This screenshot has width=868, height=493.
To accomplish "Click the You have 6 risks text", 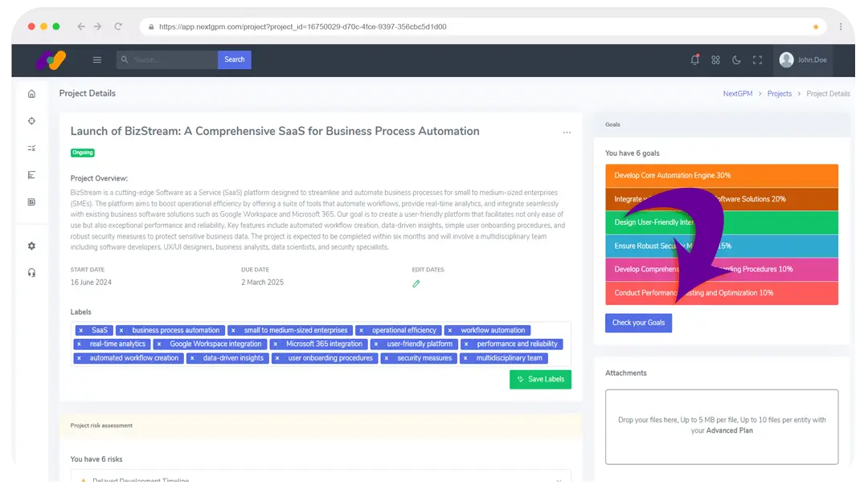I will 96,460.
